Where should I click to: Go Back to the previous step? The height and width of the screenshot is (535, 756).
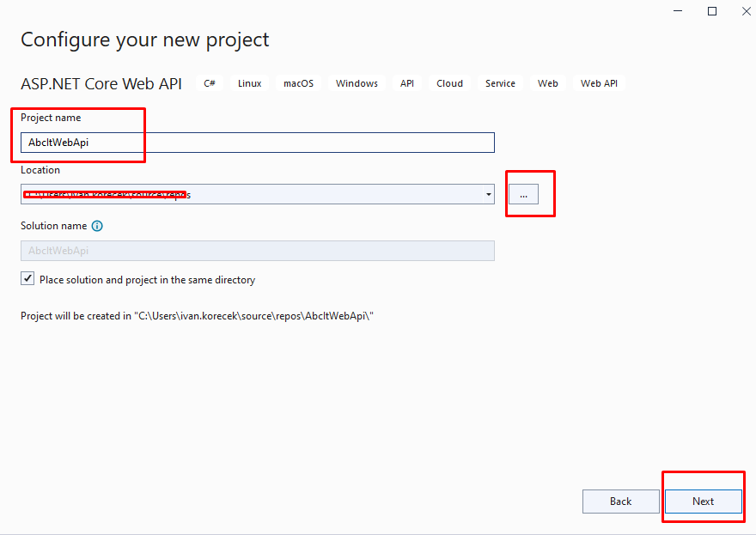(620, 502)
